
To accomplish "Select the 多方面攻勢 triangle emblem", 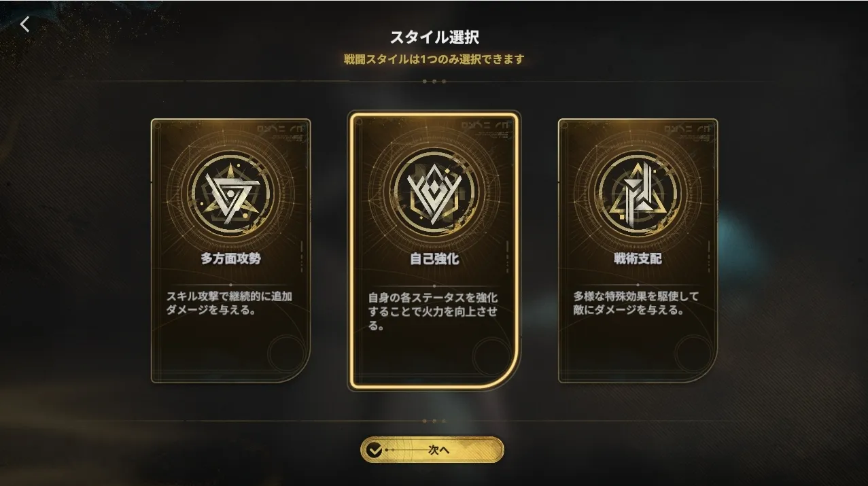I will 230,194.
